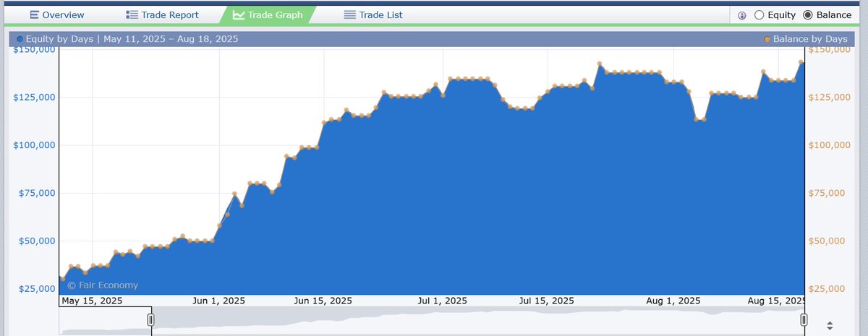Click the range navigator overview strip
868x336 pixels.
[431, 320]
